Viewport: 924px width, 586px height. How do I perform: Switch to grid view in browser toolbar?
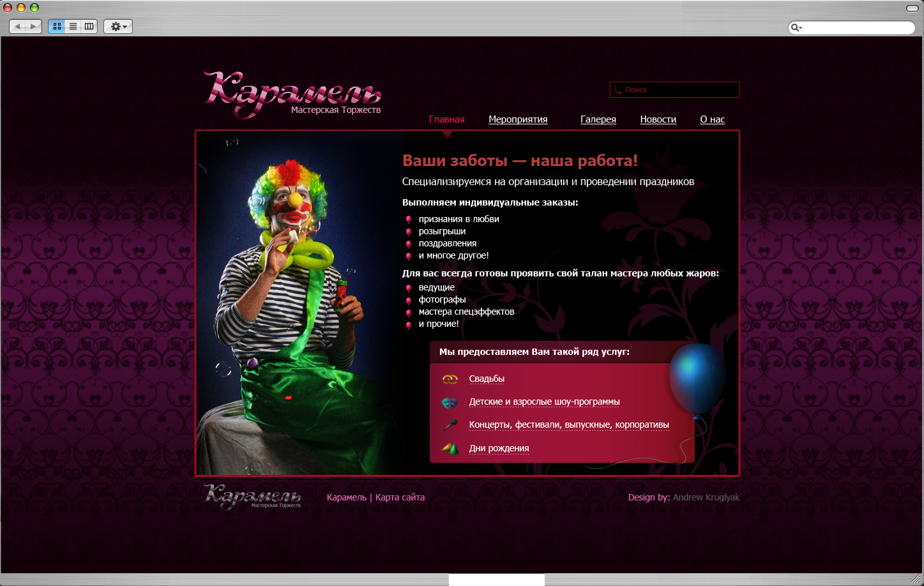(57, 26)
